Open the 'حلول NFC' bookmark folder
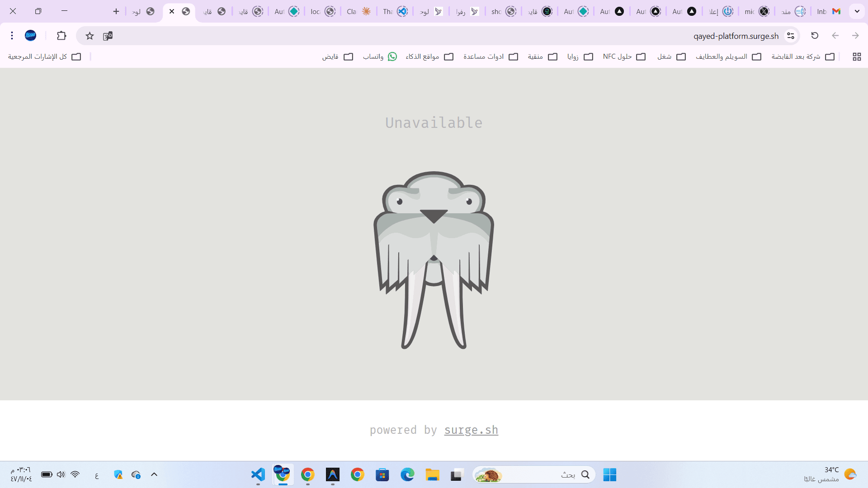 coord(624,56)
